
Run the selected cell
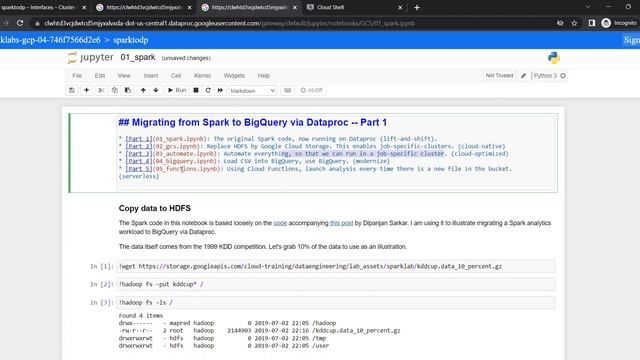(177, 90)
